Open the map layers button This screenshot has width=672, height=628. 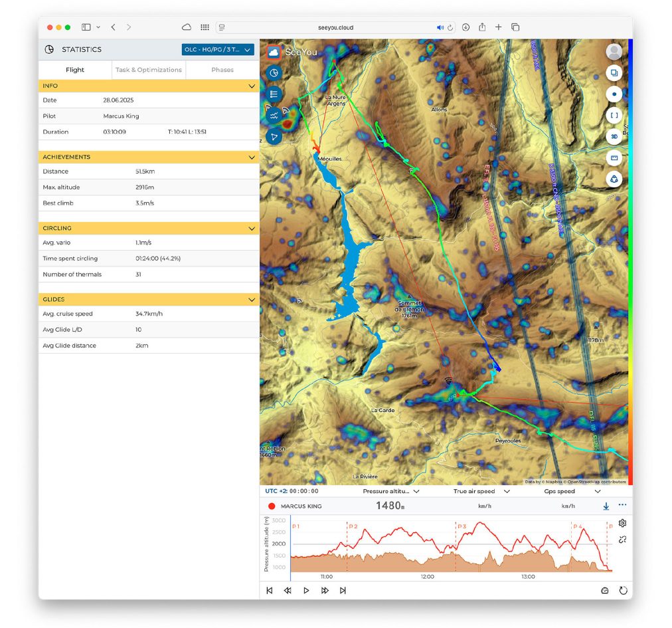[x=614, y=73]
